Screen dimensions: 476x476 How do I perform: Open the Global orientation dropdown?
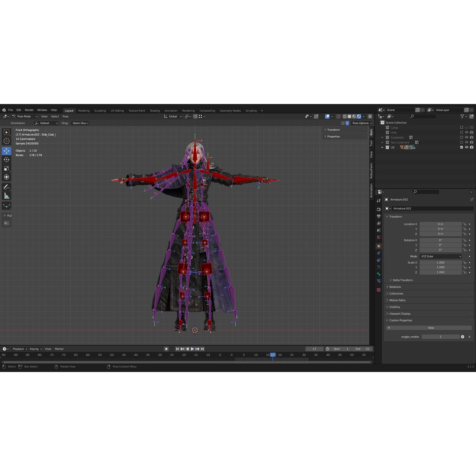pos(173,116)
